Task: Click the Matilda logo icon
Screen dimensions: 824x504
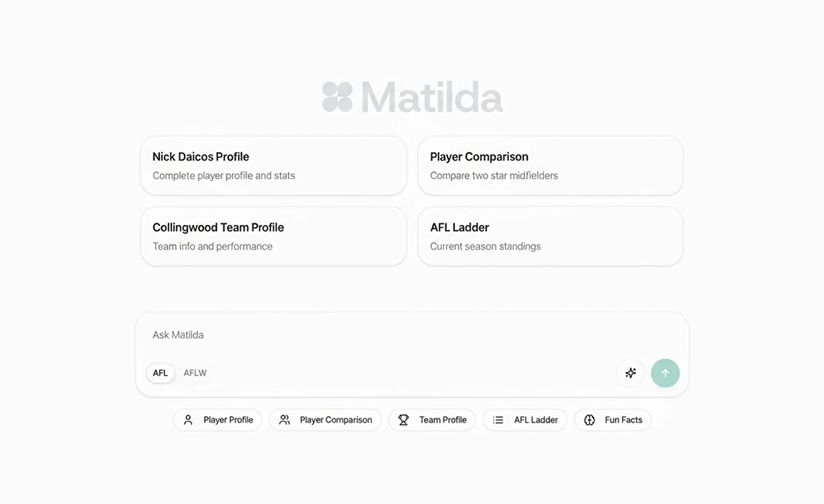Action: pyautogui.click(x=338, y=96)
